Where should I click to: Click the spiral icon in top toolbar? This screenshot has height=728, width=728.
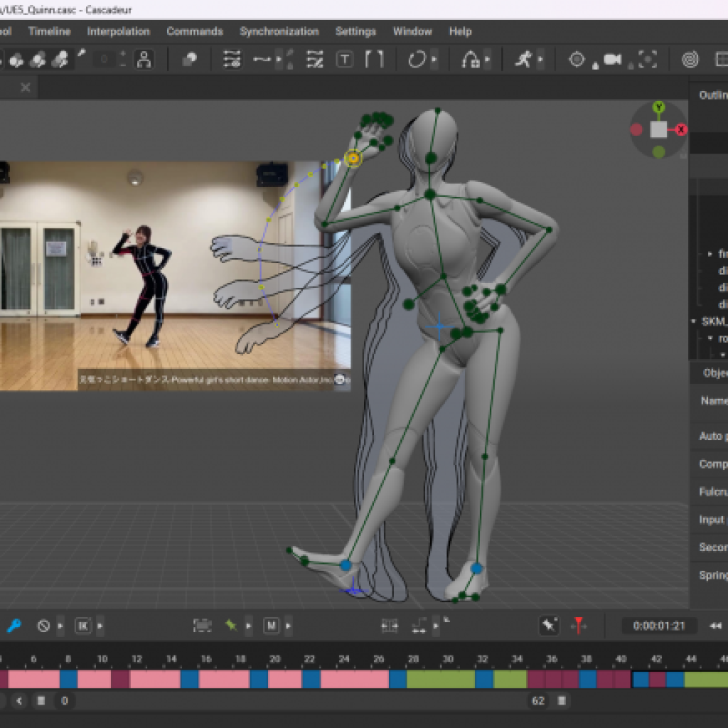pos(690,60)
